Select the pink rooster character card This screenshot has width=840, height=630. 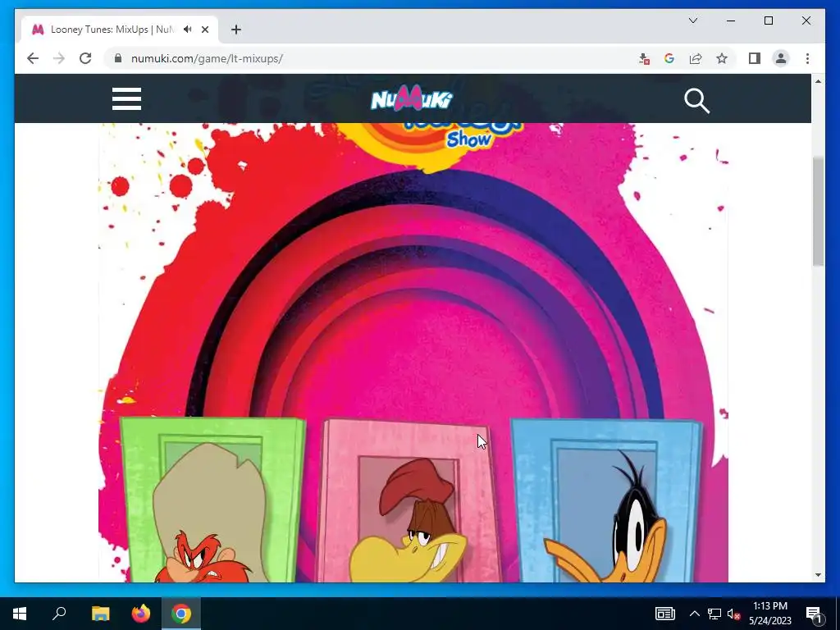[409, 501]
